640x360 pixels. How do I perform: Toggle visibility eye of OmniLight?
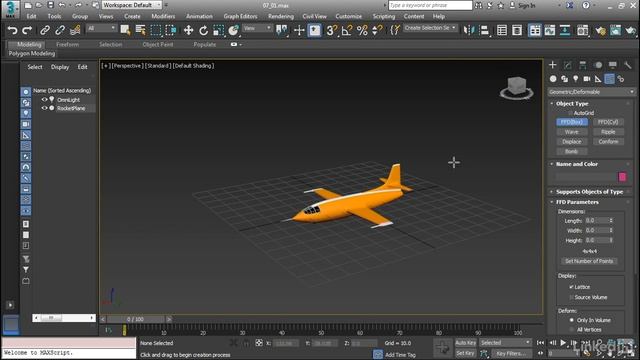[44, 100]
